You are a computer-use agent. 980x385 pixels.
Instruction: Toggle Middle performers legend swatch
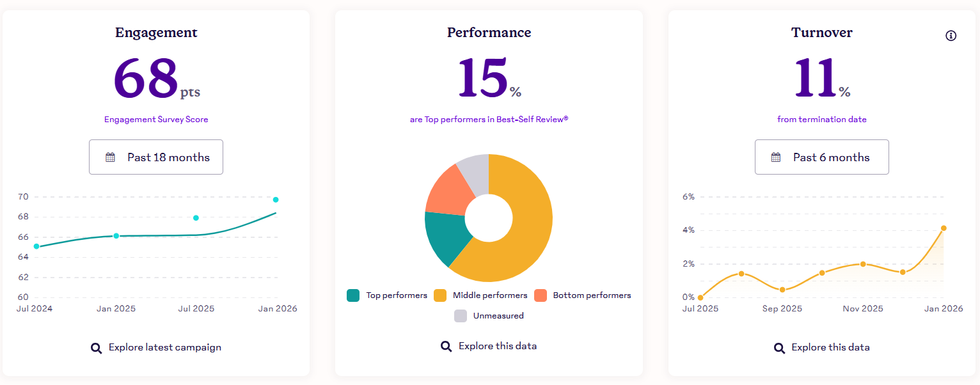440,295
